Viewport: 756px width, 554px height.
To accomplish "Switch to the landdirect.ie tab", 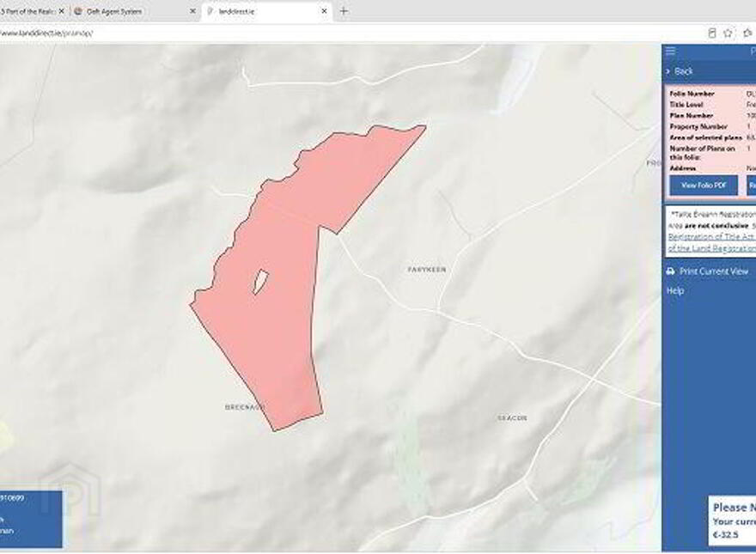I will [236, 11].
